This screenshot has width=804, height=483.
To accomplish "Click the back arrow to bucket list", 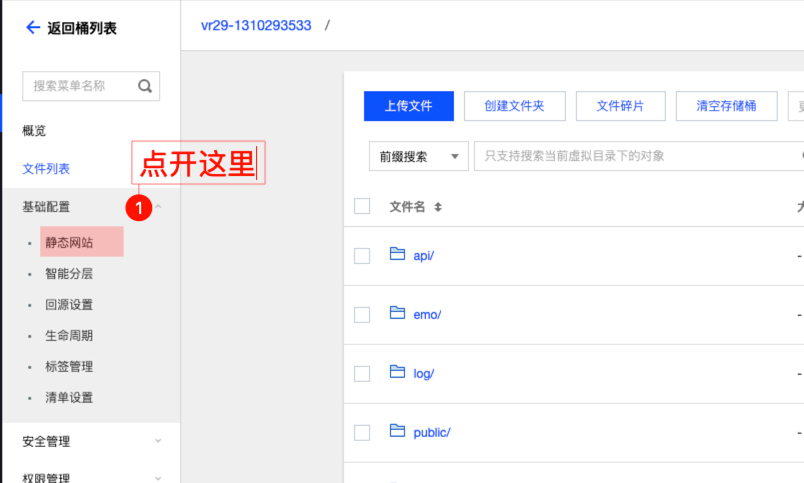I will (33, 27).
